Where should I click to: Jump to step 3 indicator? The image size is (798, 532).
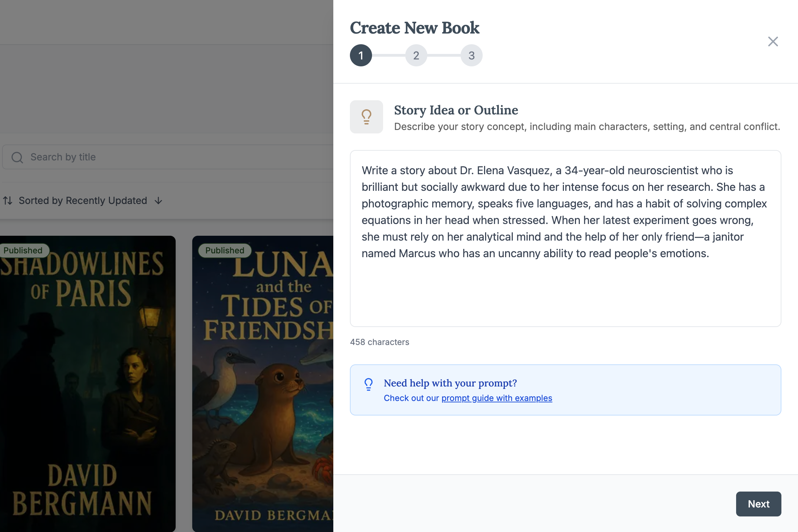(x=471, y=55)
